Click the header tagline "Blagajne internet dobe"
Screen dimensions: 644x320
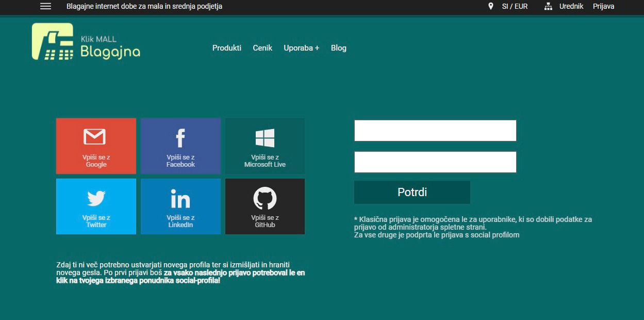tap(144, 7)
